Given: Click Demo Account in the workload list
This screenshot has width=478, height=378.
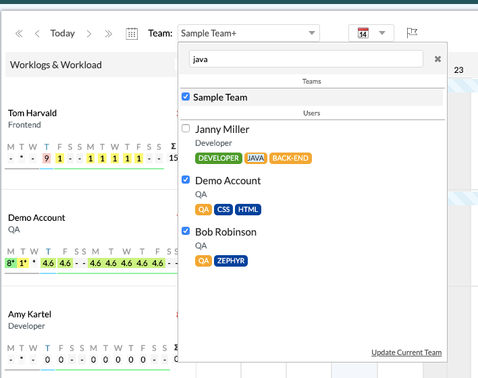Looking at the screenshot, I should tap(36, 218).
